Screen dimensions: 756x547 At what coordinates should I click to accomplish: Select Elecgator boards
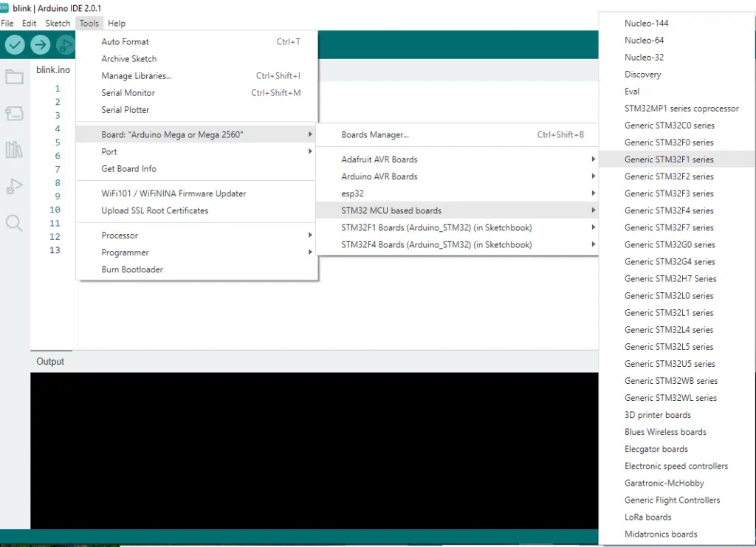[x=677, y=449]
